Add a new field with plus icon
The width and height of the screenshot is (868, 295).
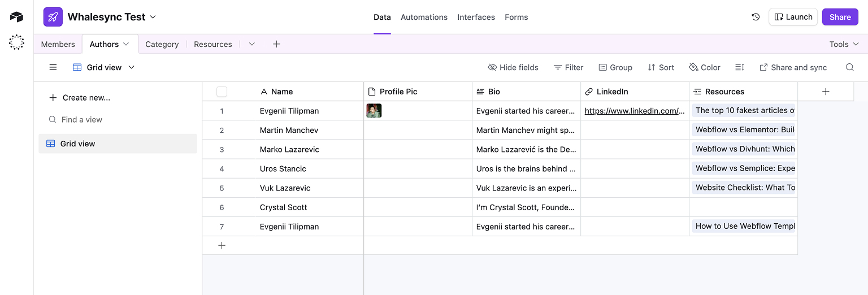(x=826, y=92)
